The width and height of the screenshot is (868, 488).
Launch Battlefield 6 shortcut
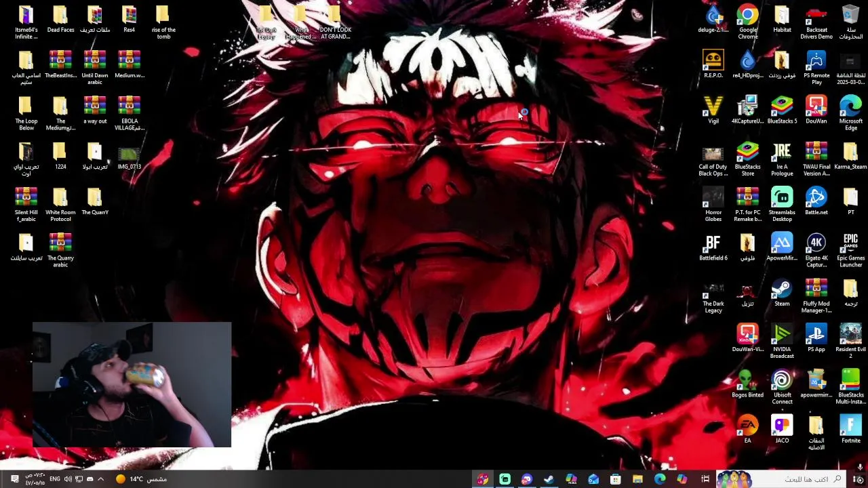[713, 248]
